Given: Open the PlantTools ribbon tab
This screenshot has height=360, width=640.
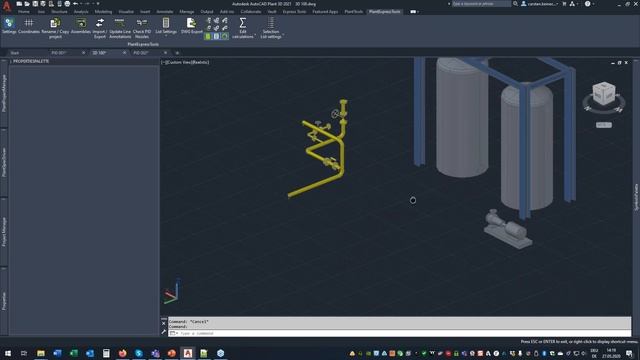Looking at the screenshot, I should [353, 12].
